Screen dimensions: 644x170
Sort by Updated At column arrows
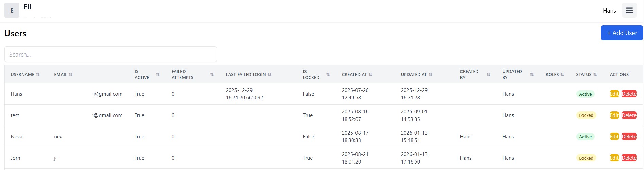(431, 75)
